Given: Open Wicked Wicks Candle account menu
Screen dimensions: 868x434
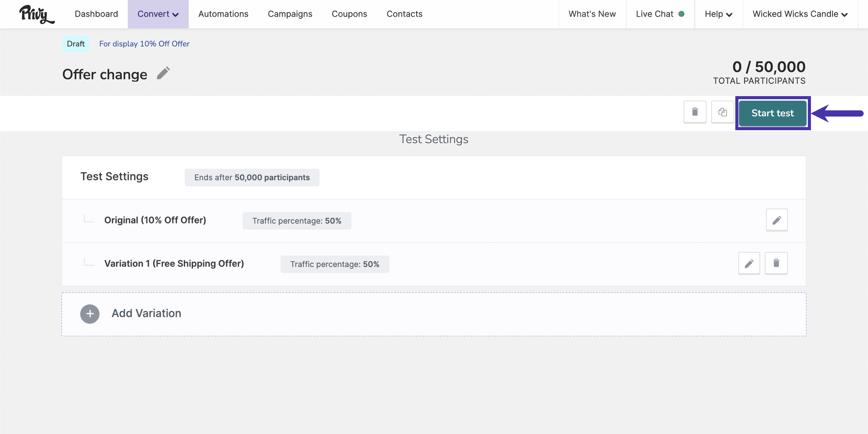Looking at the screenshot, I should point(800,14).
